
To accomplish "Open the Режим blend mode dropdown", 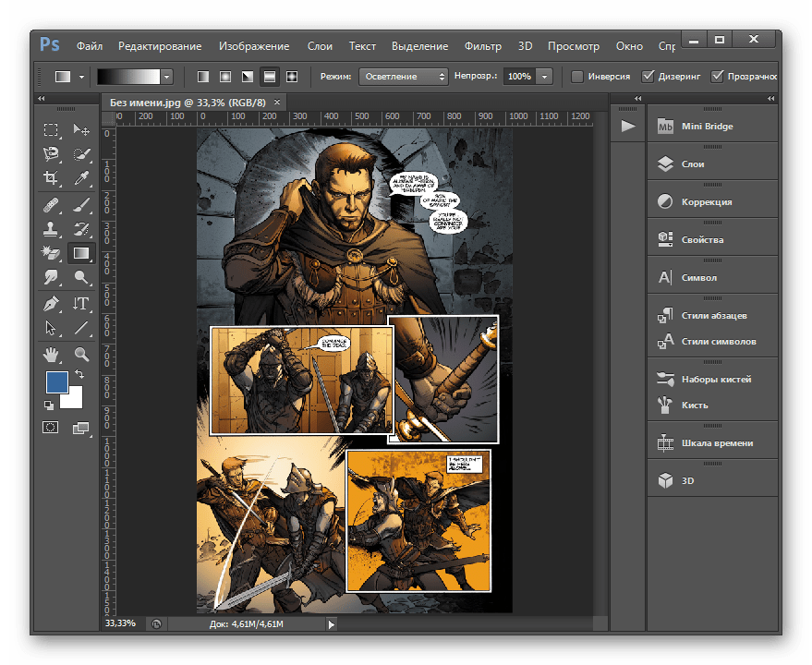I will (404, 77).
